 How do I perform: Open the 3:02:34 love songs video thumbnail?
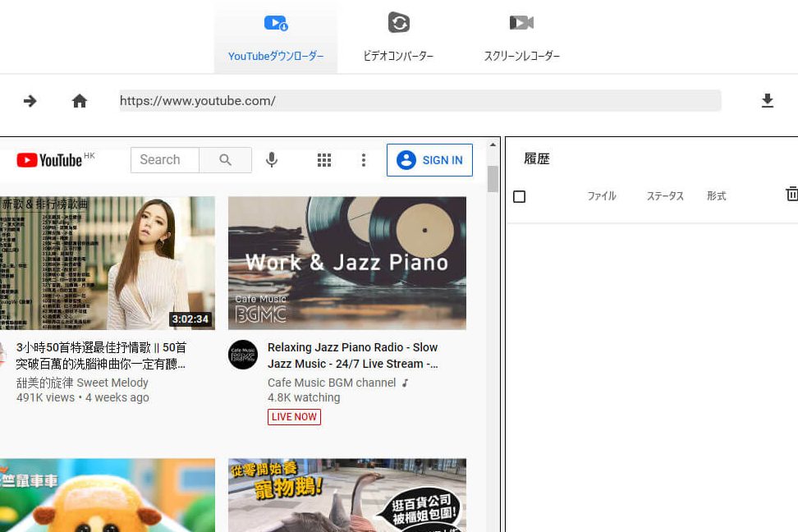[x=108, y=264]
